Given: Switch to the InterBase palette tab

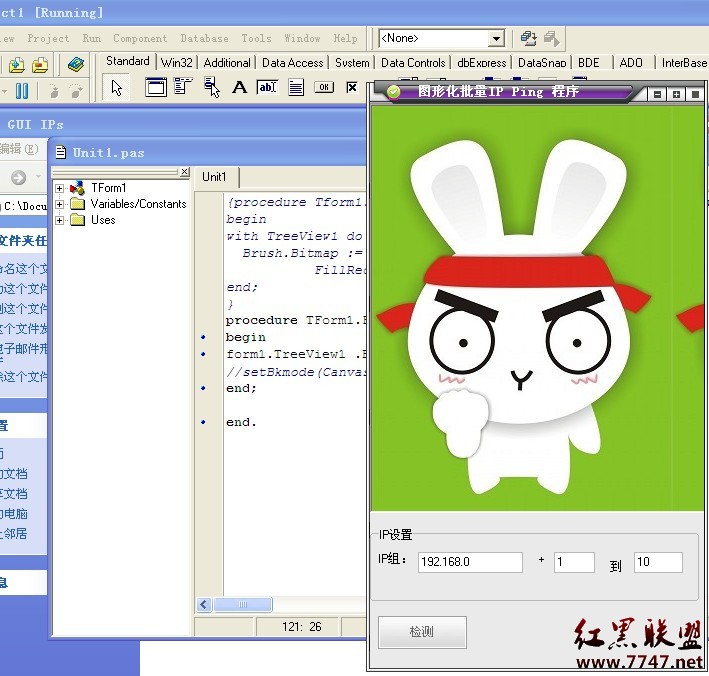Looking at the screenshot, I should [683, 62].
